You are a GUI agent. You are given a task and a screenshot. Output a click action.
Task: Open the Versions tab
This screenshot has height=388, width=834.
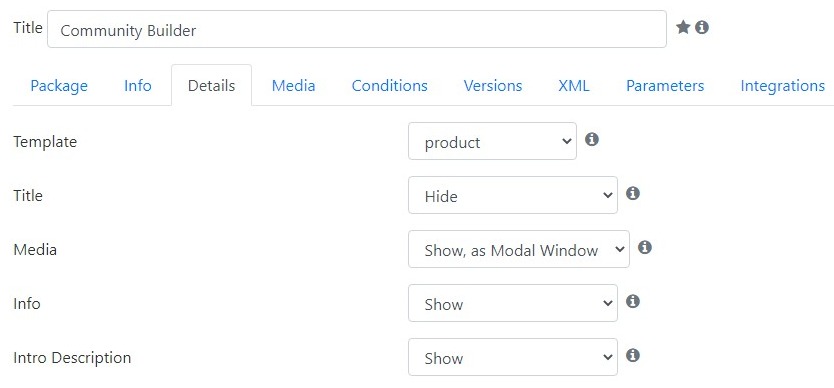(493, 86)
